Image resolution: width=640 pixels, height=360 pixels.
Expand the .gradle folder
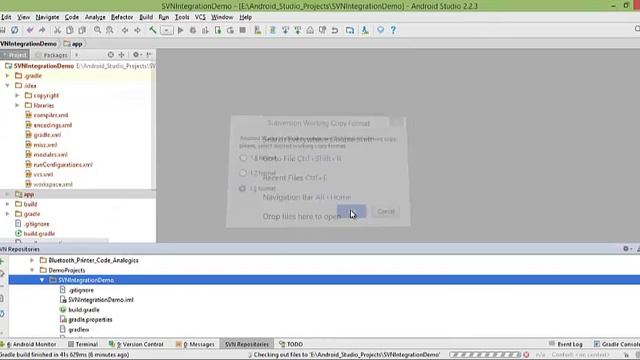[x=7, y=76]
